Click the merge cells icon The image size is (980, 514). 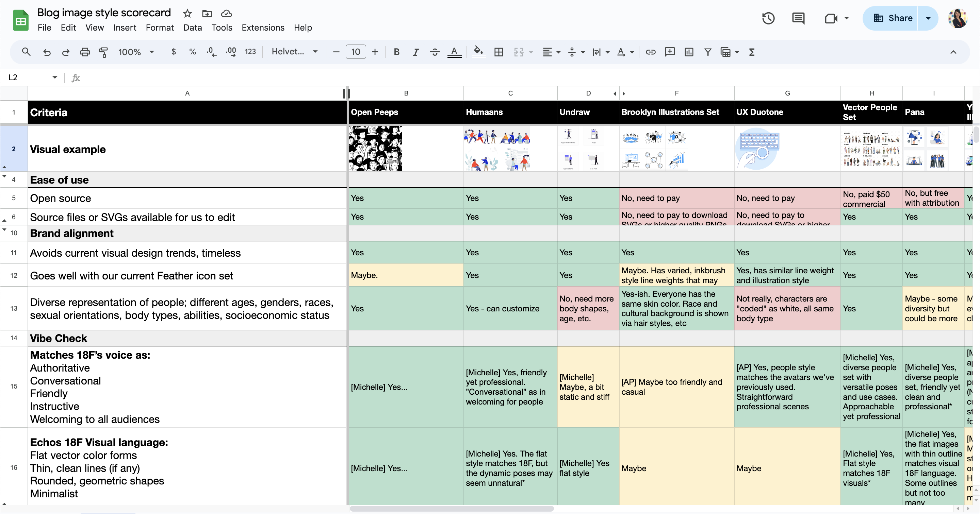(x=519, y=52)
